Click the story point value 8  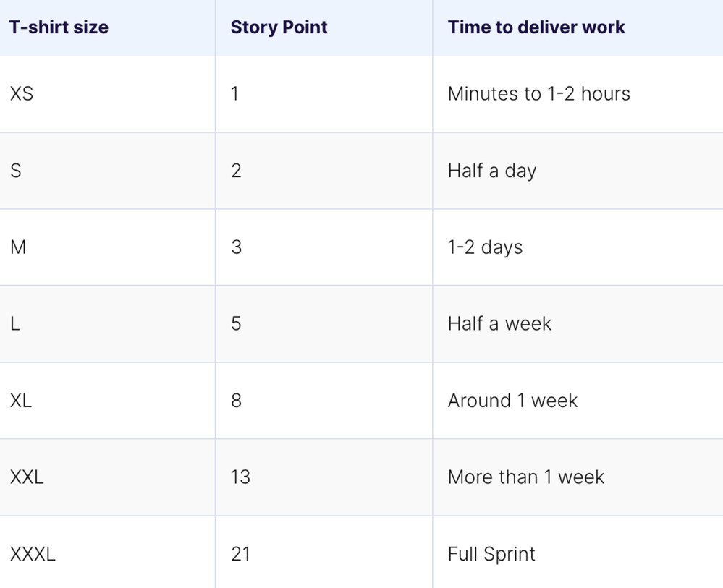click(236, 401)
